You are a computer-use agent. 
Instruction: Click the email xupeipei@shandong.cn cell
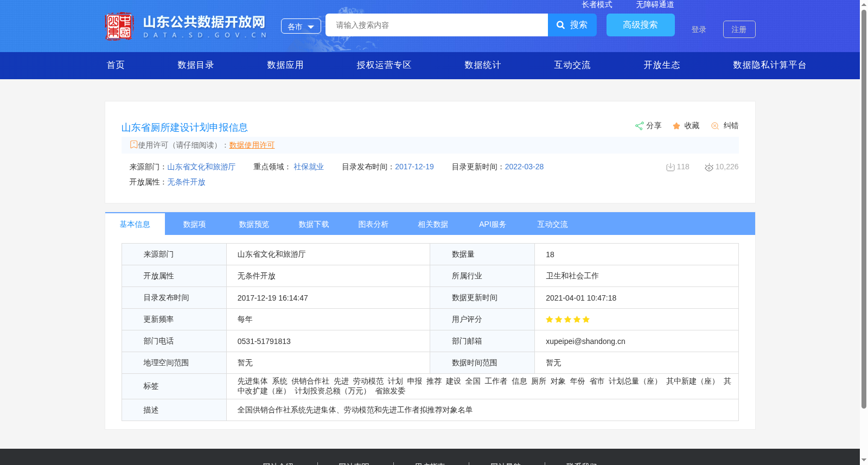pos(636,341)
